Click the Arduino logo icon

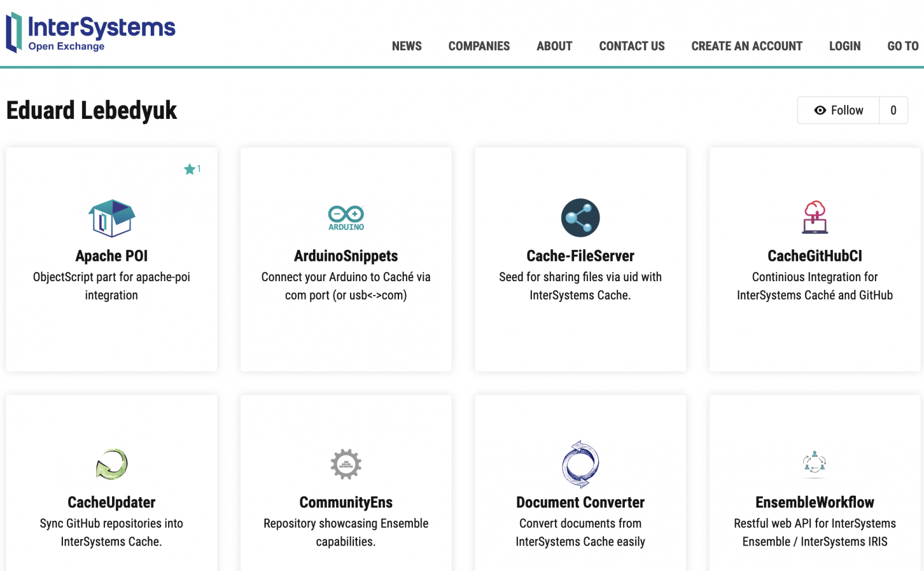346,218
